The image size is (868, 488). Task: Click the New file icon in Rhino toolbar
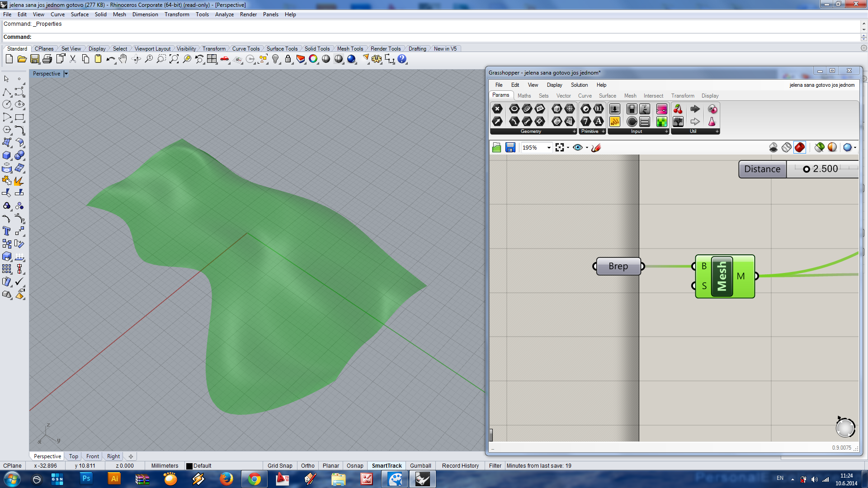pyautogui.click(x=9, y=59)
